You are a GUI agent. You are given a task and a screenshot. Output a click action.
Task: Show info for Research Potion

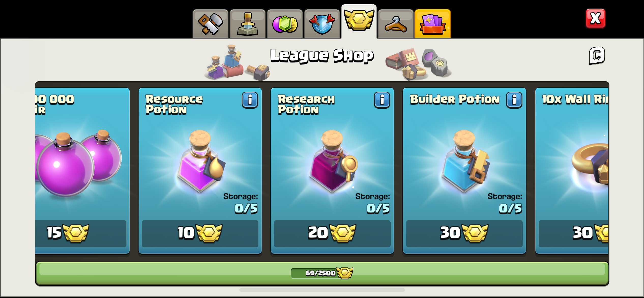pos(382,100)
